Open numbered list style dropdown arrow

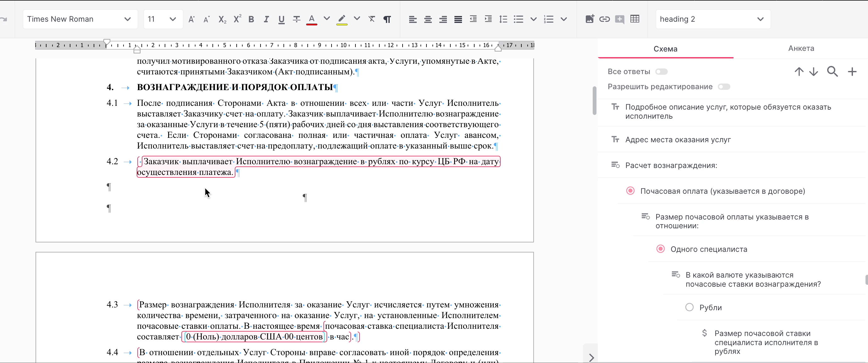(x=564, y=19)
